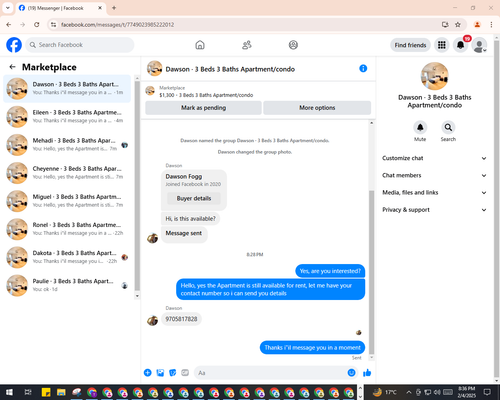Open Dakota conversation in chat list
Image resolution: width=500 pixels, height=400 pixels.
click(x=67, y=257)
